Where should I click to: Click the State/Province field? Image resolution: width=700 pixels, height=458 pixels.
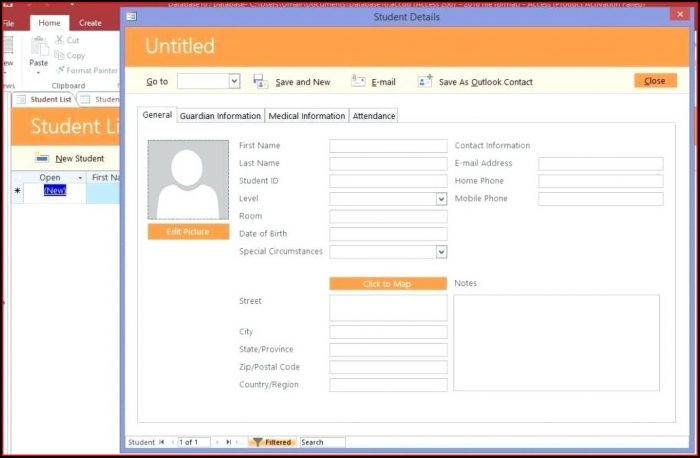[388, 350]
